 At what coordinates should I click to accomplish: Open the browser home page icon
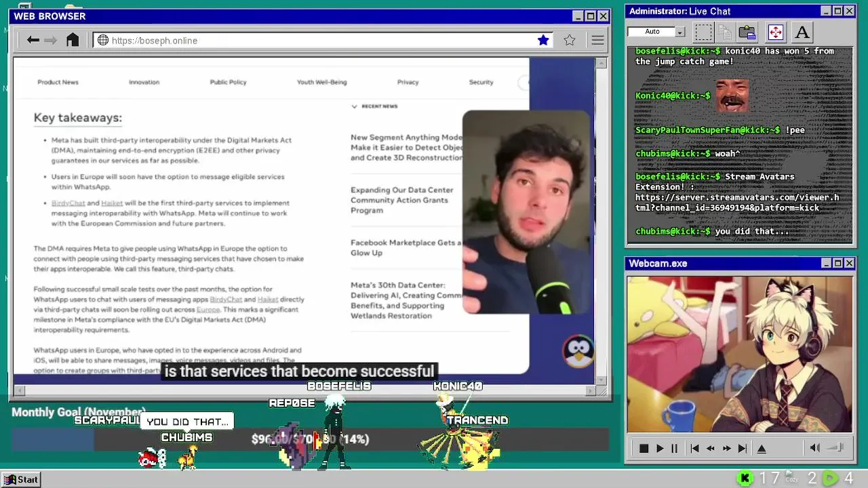pos(73,40)
